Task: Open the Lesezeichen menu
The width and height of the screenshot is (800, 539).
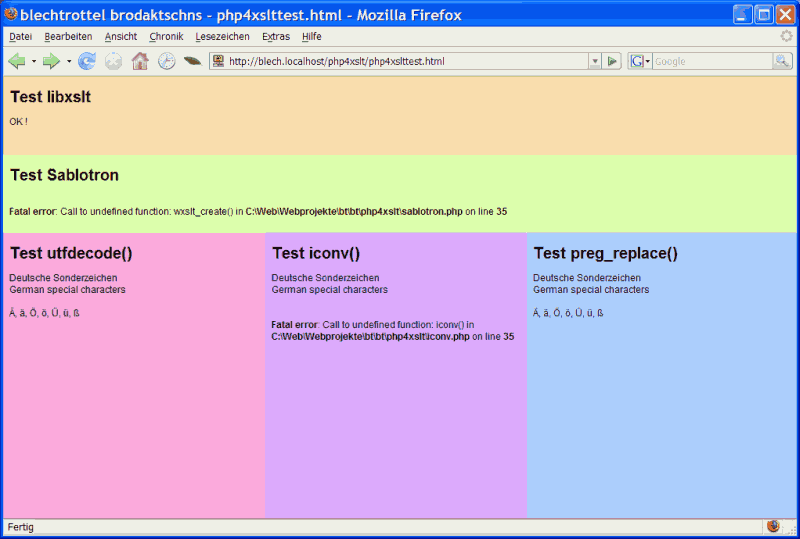Action: point(222,36)
